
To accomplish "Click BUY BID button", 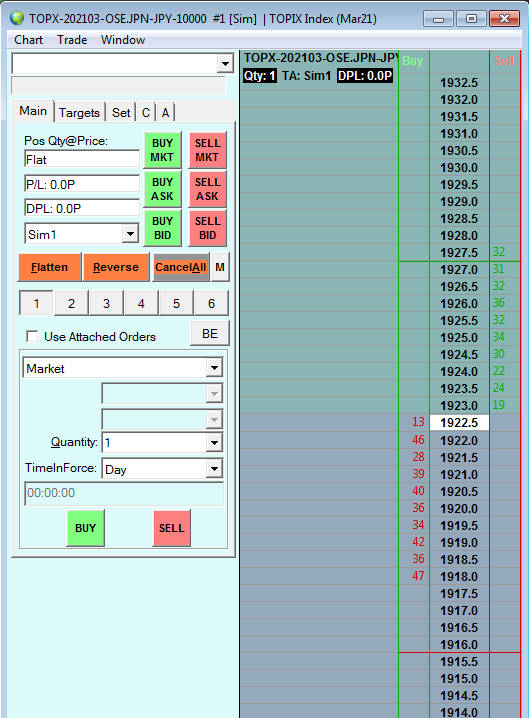I will coord(162,228).
